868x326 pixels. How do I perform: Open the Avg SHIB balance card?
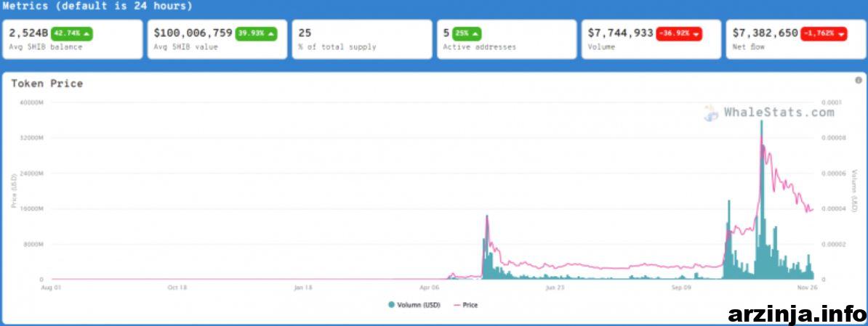(73, 39)
